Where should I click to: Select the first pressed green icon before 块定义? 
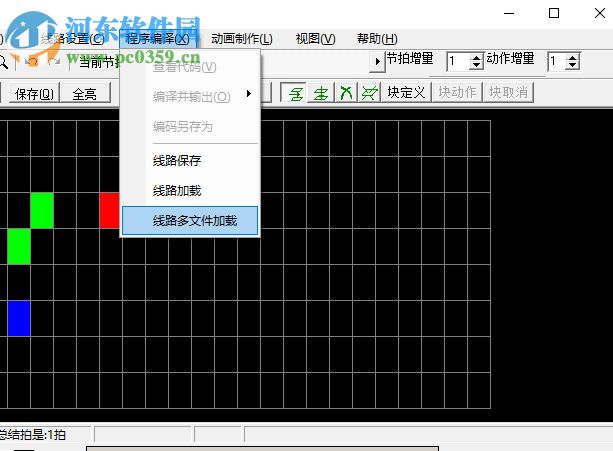pos(296,93)
